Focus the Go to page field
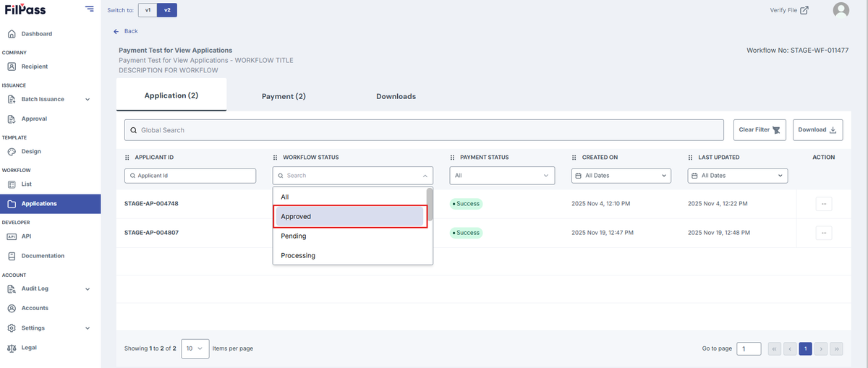Viewport: 868px width, 368px height. click(x=749, y=348)
